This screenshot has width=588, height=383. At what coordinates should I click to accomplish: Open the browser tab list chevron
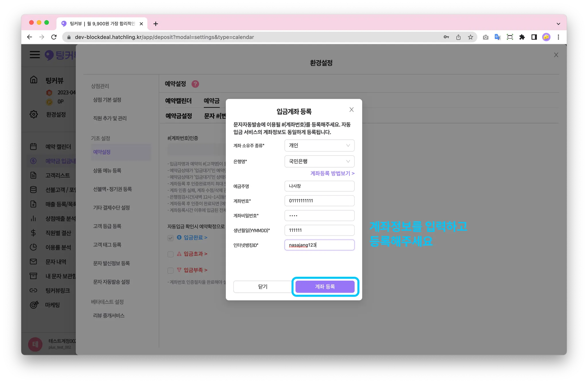(558, 24)
